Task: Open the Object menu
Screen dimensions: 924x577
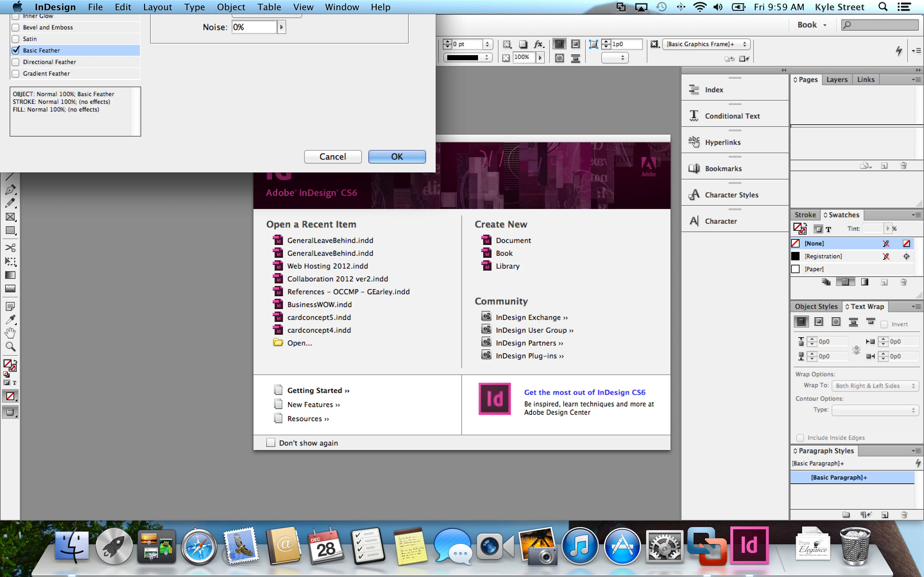Action: [x=231, y=7]
